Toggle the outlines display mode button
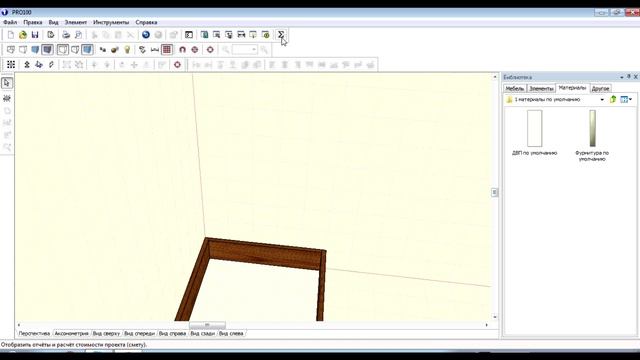 pyautogui.click(x=62, y=50)
